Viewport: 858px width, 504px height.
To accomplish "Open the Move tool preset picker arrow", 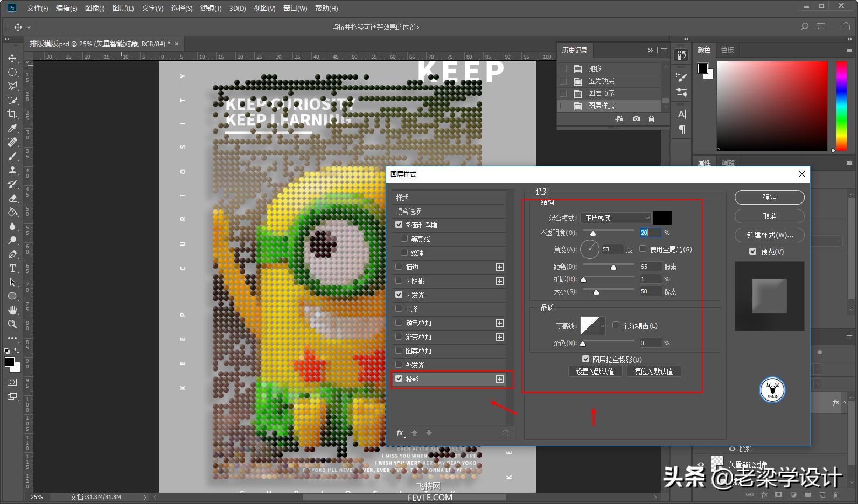I will 29,27.
